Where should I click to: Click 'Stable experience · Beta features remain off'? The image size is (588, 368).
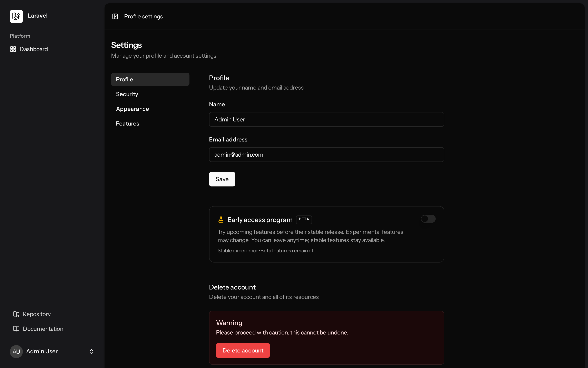click(x=266, y=251)
